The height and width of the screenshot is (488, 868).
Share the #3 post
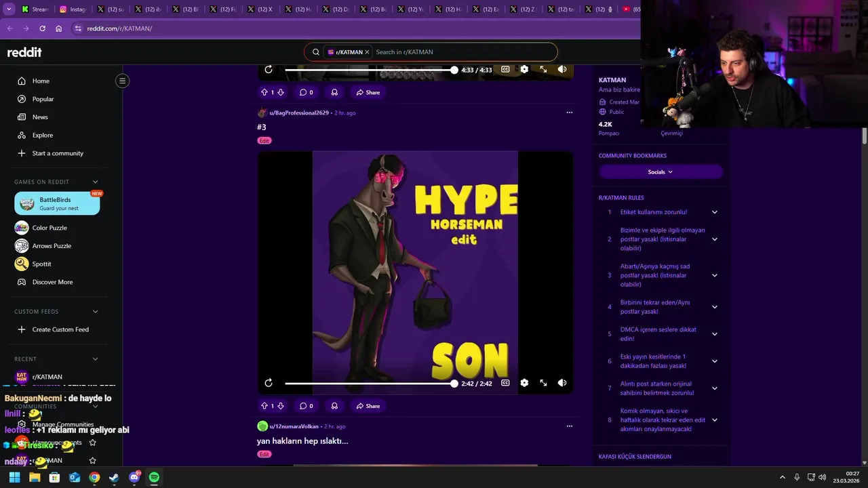coord(368,406)
